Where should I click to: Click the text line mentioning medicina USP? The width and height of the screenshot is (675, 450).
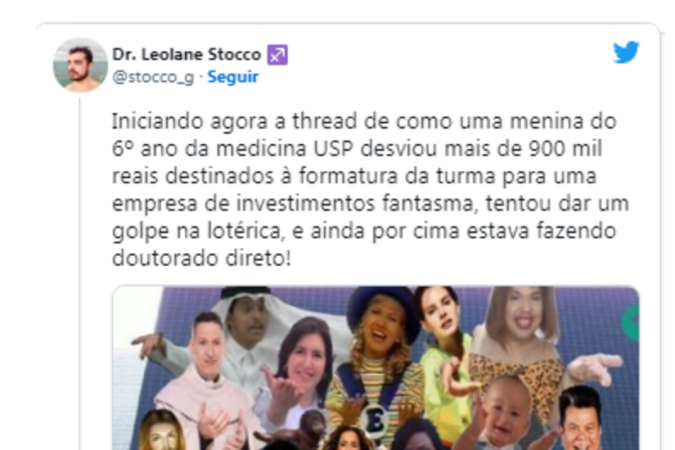[357, 149]
